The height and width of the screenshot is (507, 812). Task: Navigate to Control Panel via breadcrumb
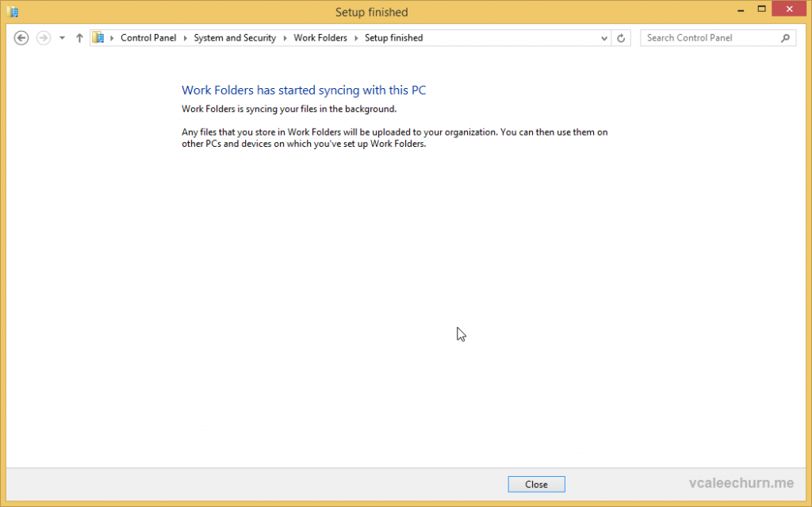click(149, 37)
